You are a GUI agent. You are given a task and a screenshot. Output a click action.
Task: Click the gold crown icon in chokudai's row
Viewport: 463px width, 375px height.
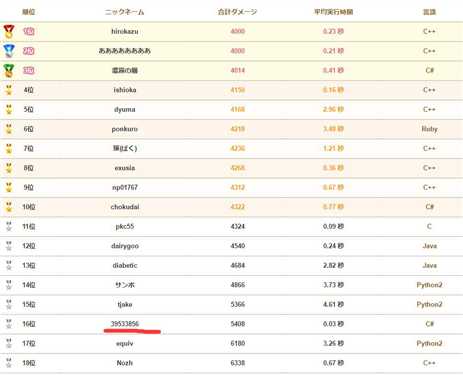pyautogui.click(x=9, y=207)
